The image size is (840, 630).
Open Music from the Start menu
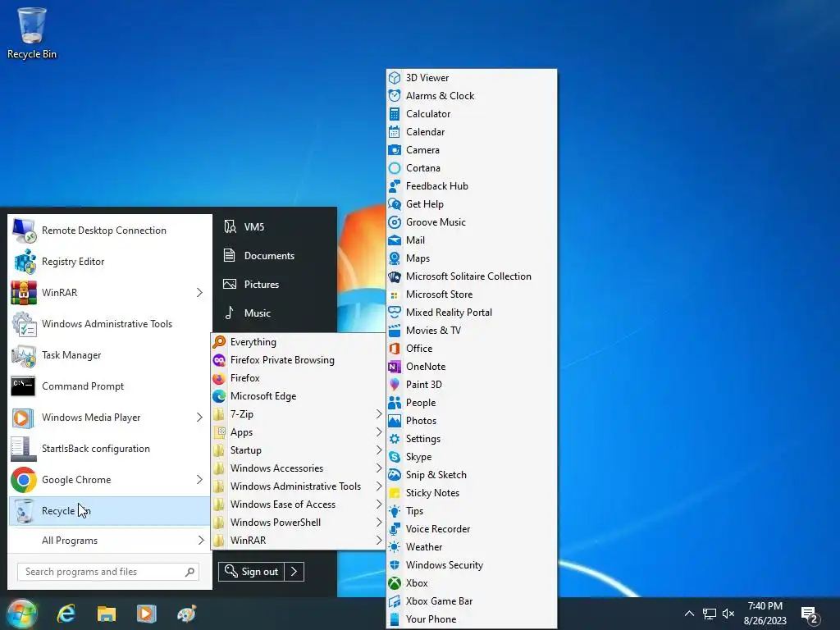(275, 313)
